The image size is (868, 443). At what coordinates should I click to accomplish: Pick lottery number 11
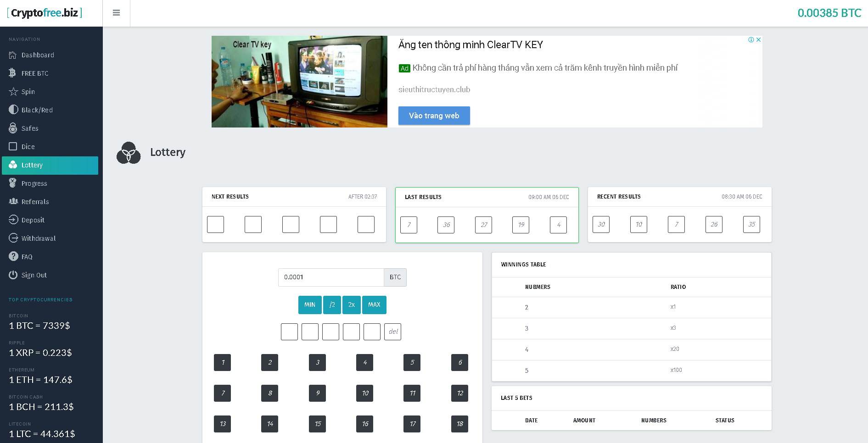tap(412, 393)
